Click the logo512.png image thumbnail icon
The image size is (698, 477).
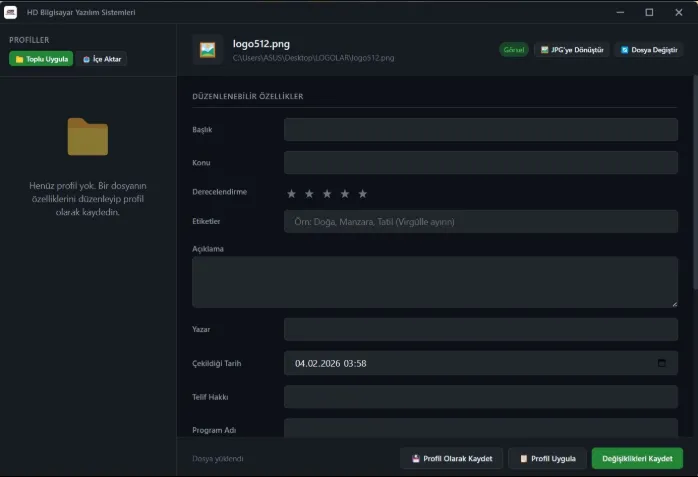[208, 50]
